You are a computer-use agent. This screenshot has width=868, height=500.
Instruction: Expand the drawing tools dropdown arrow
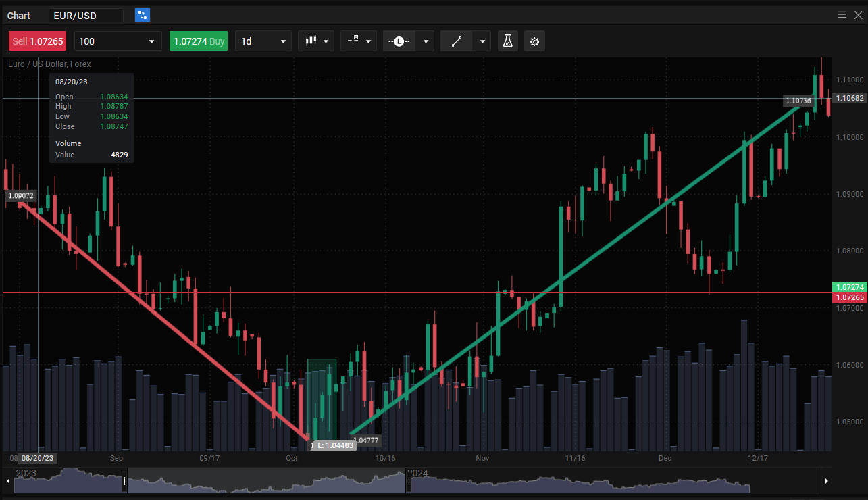tap(482, 41)
